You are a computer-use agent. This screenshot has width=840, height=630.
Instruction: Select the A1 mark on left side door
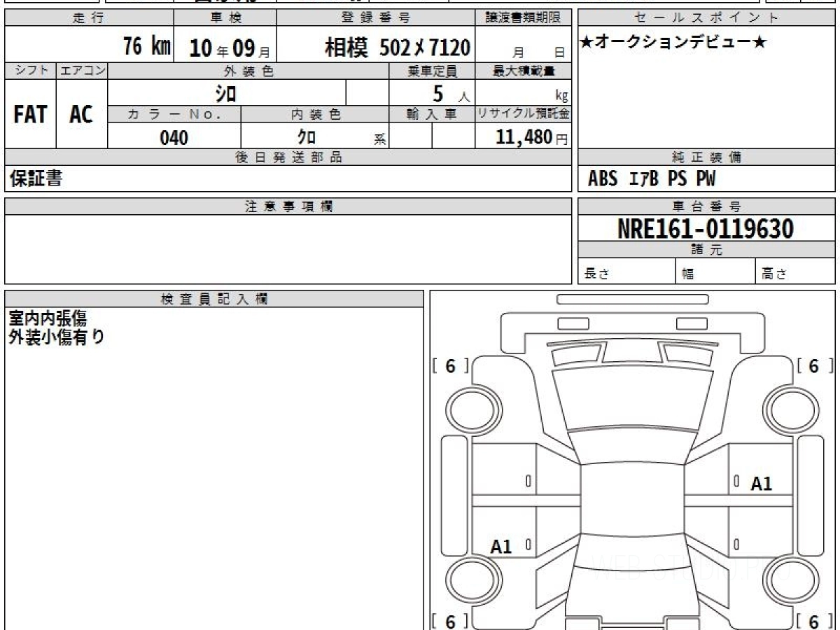(501, 547)
